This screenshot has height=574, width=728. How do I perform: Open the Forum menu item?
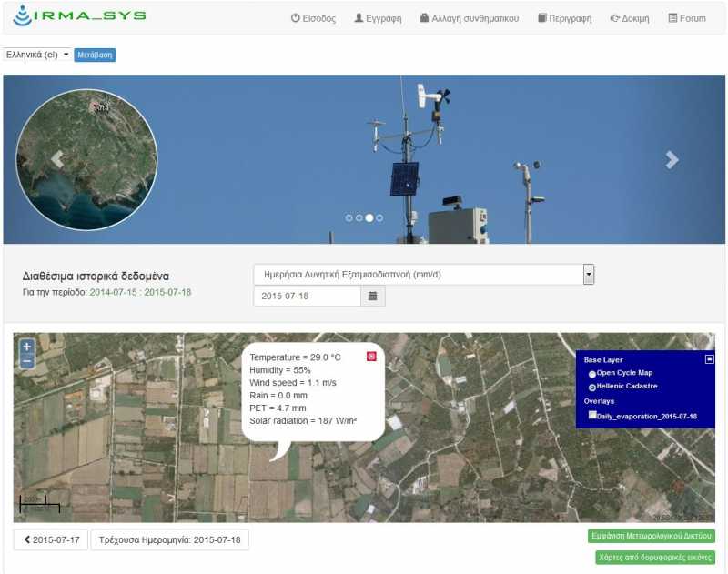(686, 18)
